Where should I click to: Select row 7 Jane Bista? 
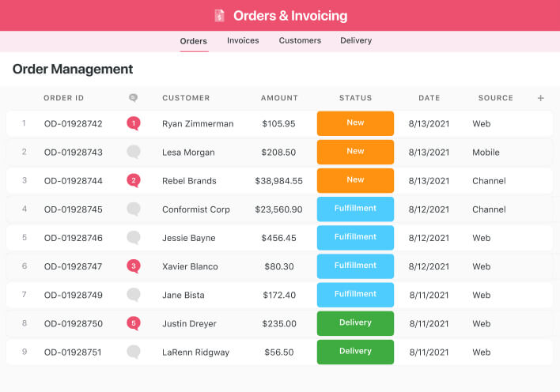(x=279, y=295)
